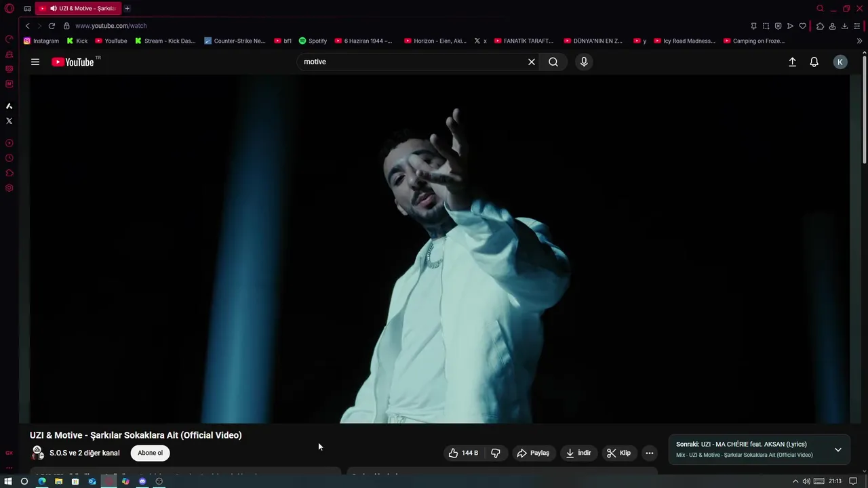Open a new browser tab
Viewport: 868px width, 488px height.
click(127, 8)
